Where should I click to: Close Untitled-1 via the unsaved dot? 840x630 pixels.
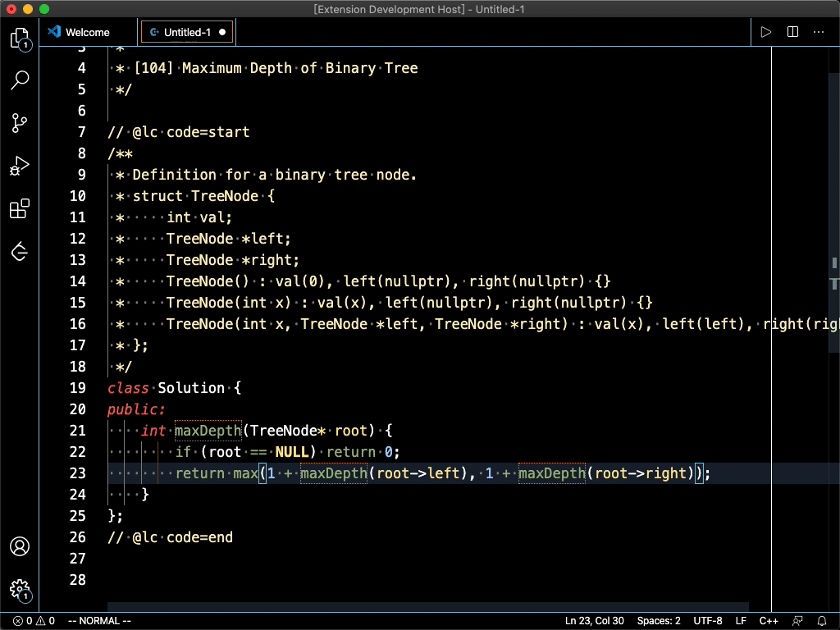222,32
